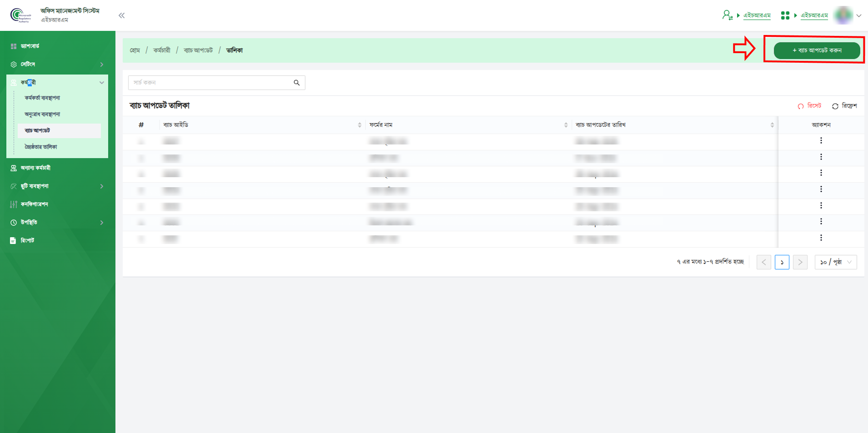Open জ্যেষ্ঠতার তালিকা submenu item

click(x=41, y=147)
